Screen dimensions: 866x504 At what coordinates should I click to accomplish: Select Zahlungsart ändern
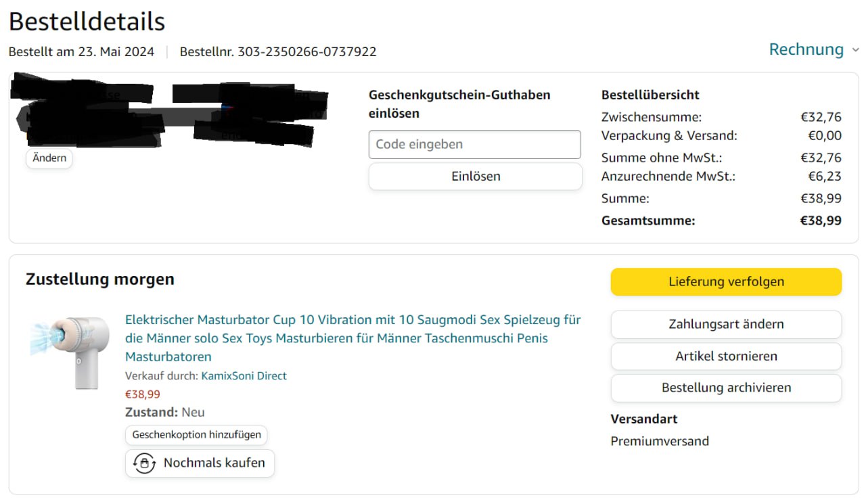(726, 325)
